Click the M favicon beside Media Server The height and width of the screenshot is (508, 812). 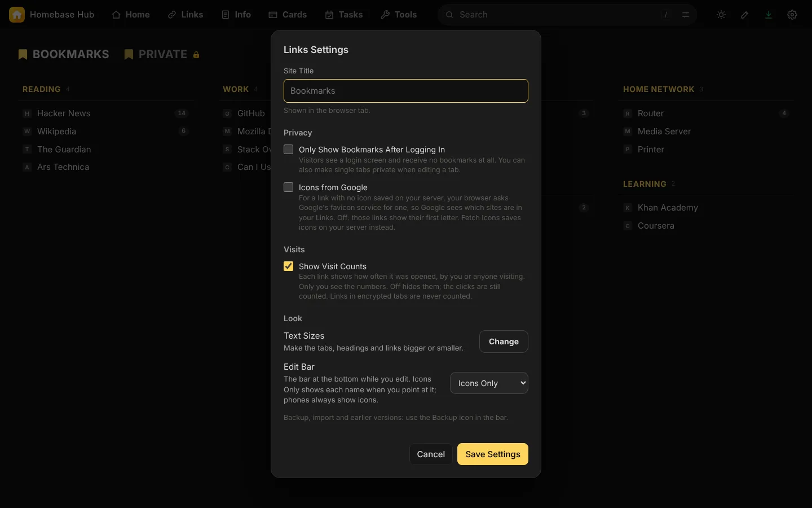click(x=628, y=132)
